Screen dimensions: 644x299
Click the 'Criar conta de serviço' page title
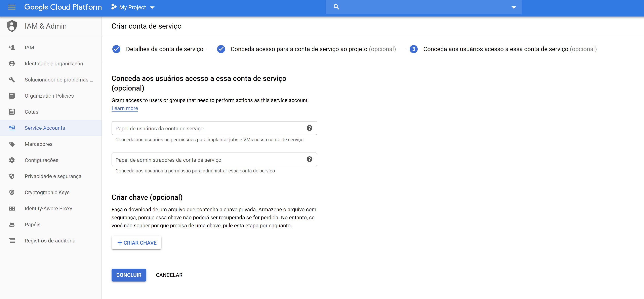point(147,26)
